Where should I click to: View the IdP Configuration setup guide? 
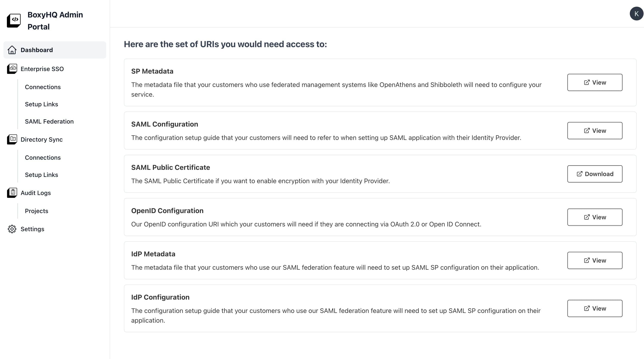[595, 308]
